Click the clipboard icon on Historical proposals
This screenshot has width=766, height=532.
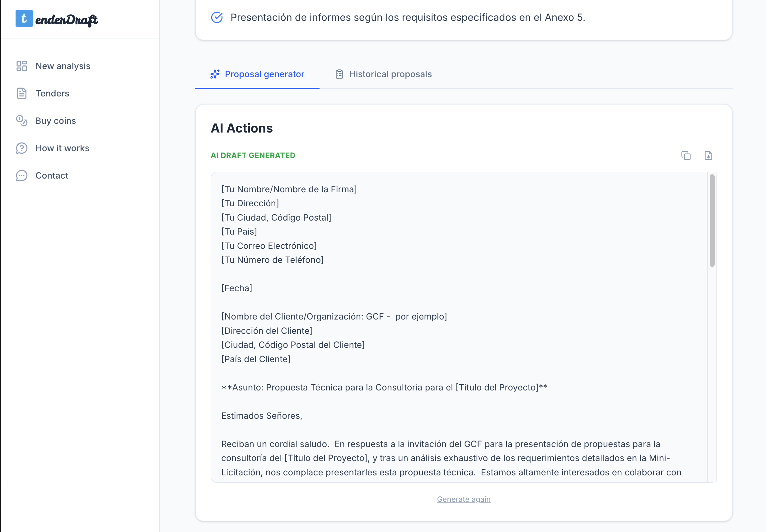[339, 74]
